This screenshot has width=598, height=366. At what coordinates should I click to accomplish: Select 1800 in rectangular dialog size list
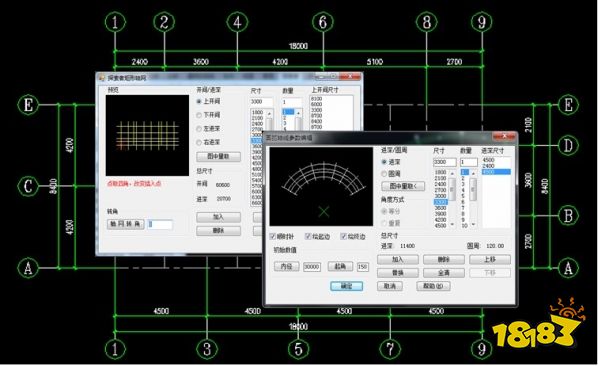point(258,112)
